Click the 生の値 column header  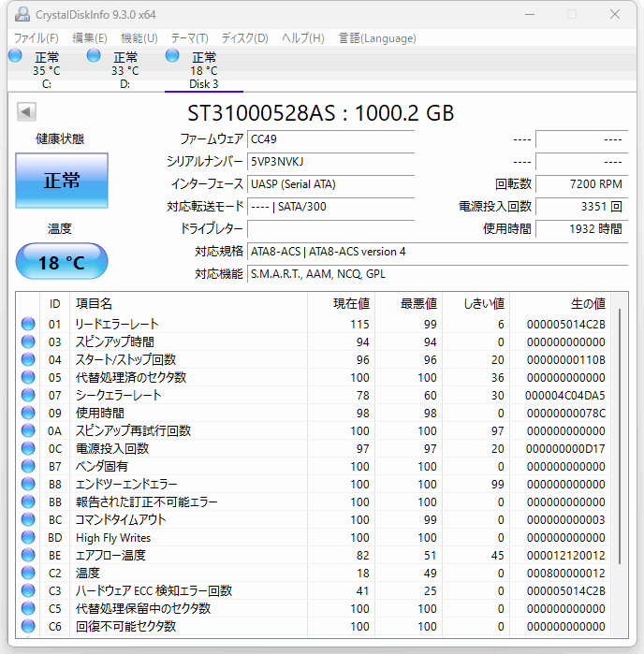tap(560, 304)
